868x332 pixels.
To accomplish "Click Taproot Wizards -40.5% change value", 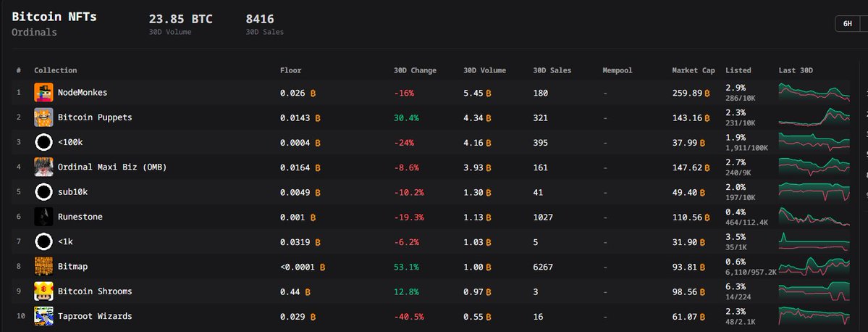I will pos(408,317).
